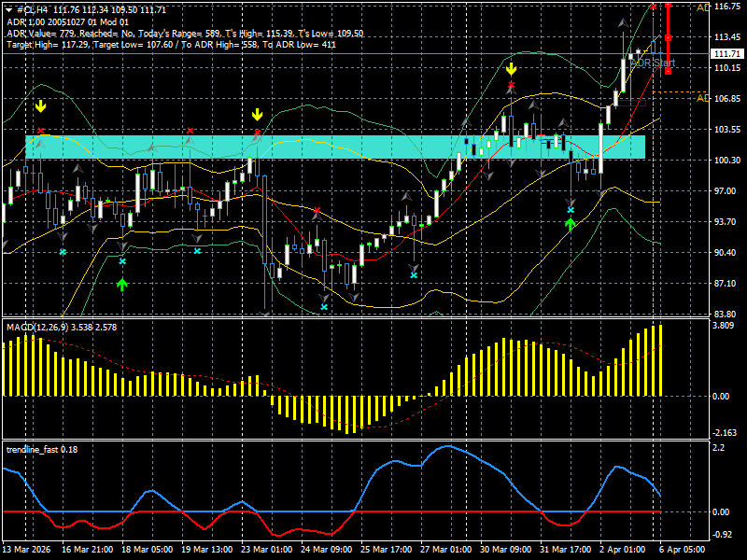Select the -0.92 trendline scale value
This screenshot has height=560, width=747.
tap(722, 534)
